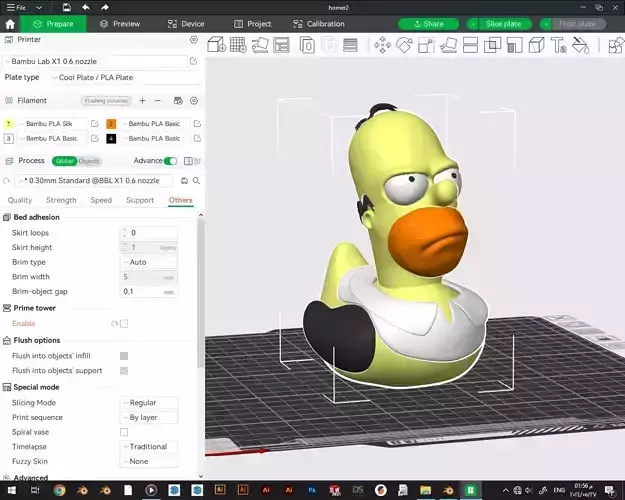
Task: Click the AMS sync icon in Filament row
Action: 178,100
